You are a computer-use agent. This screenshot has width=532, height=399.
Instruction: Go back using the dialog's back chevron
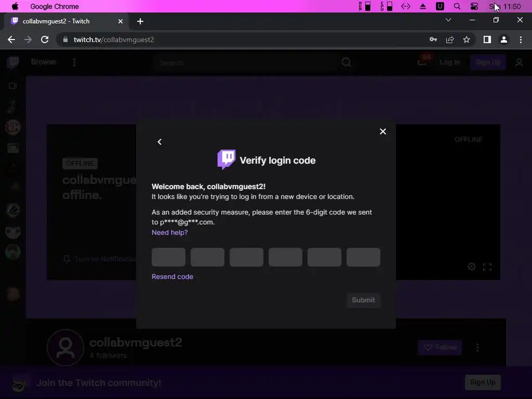pos(159,142)
